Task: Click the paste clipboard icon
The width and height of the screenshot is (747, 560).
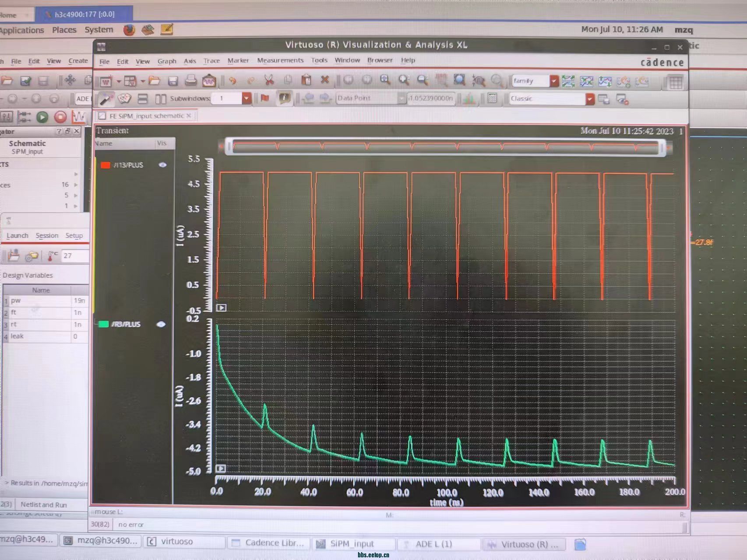Action: 306,80
